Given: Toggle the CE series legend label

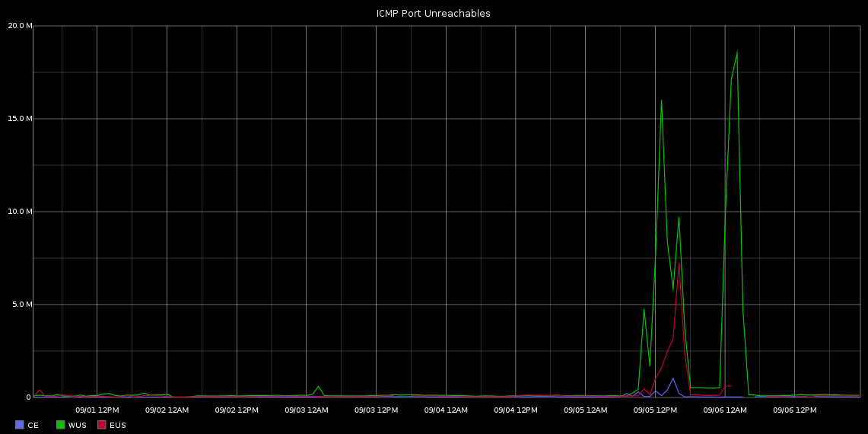Looking at the screenshot, I should pos(33,425).
